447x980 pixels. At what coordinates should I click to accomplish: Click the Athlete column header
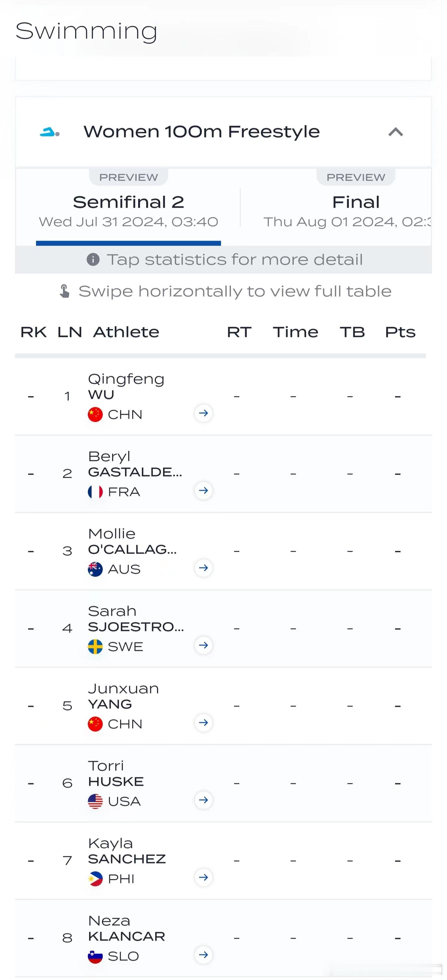126,332
